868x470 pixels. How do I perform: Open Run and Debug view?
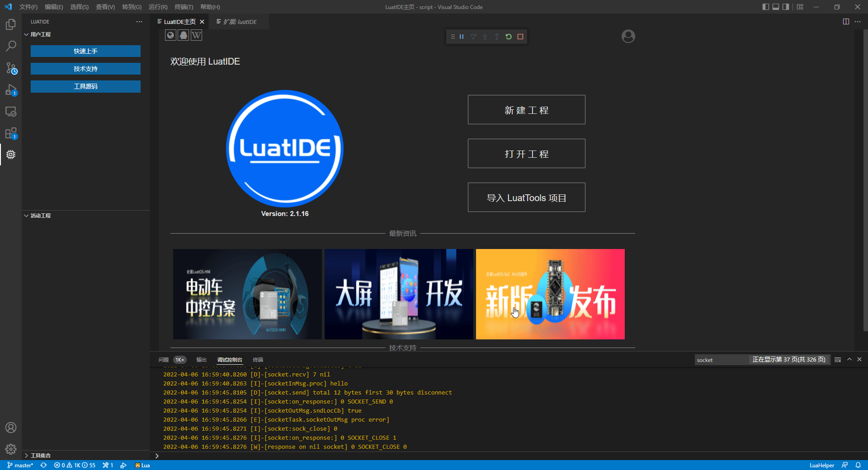(x=11, y=90)
